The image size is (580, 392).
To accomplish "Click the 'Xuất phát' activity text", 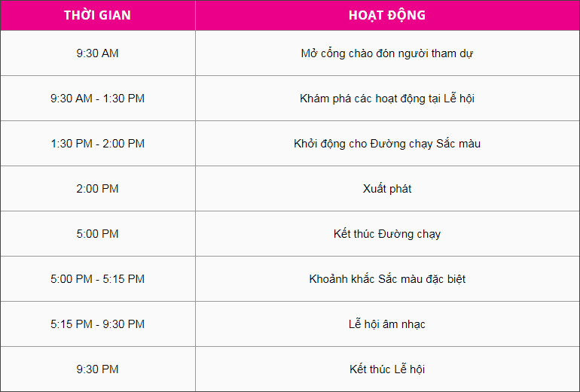I will (x=387, y=189).
